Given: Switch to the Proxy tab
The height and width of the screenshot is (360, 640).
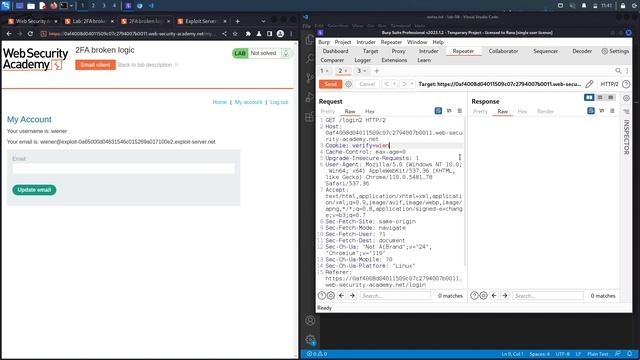Looking at the screenshot, I should 398,51.
